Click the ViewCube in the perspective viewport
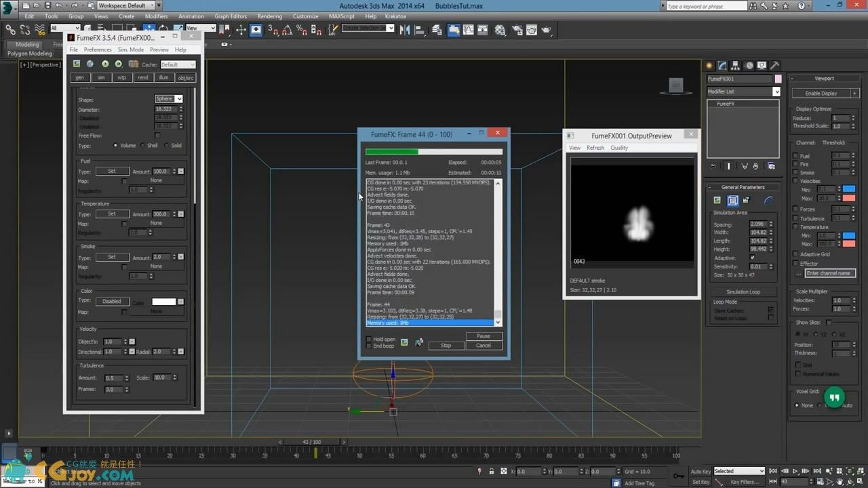The height and width of the screenshot is (488, 868). [x=675, y=85]
